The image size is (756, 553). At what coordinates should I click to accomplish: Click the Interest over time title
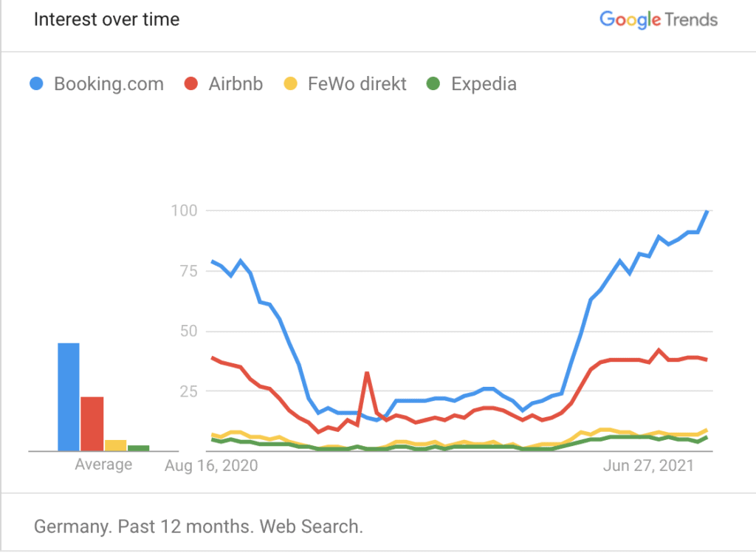point(106,20)
